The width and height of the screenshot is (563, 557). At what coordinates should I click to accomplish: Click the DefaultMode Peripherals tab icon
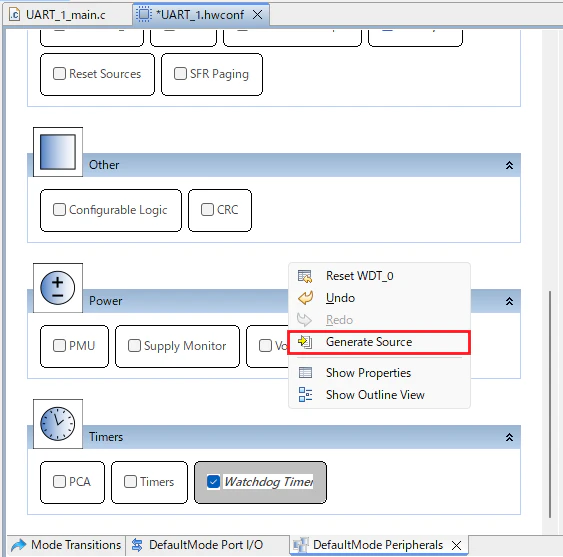click(x=301, y=545)
